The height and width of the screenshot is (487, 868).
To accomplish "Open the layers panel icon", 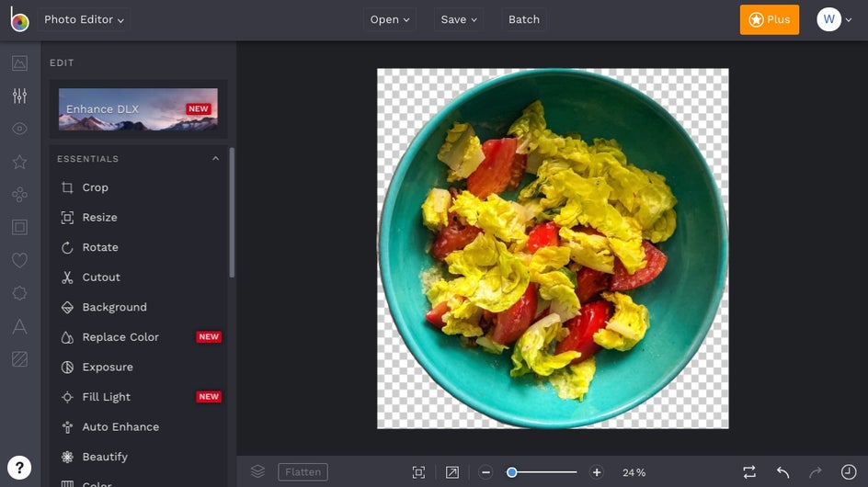I will [x=257, y=471].
